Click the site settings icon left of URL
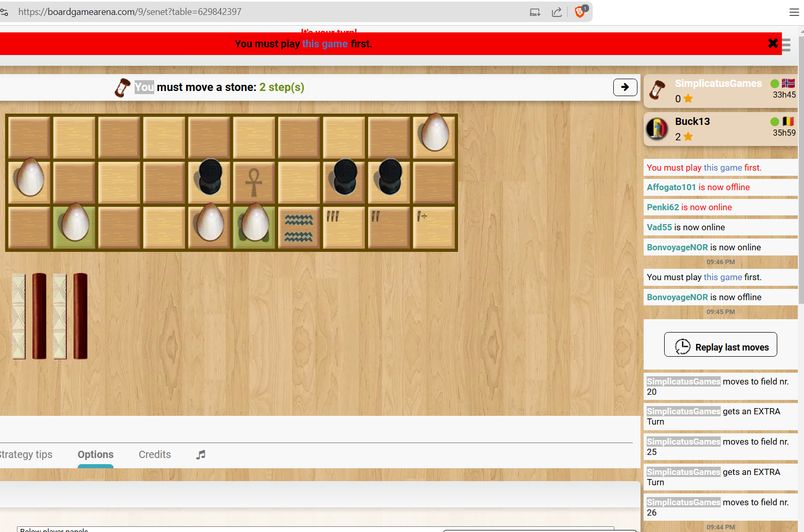Screen dimensions: 804x532 tap(5, 12)
